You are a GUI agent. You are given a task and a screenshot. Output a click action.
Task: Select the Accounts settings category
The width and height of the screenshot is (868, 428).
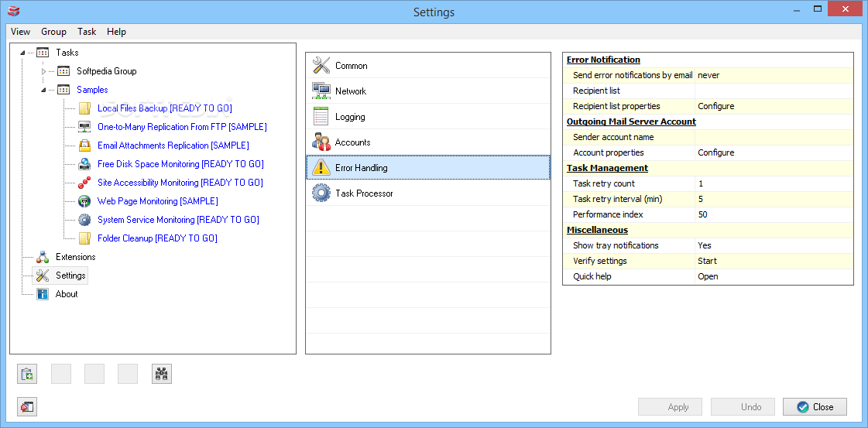428,142
